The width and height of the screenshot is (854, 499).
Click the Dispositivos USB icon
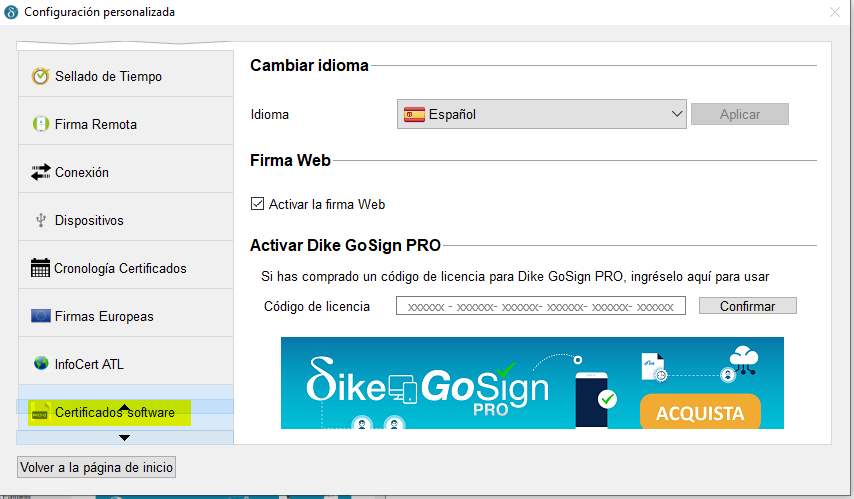41,220
